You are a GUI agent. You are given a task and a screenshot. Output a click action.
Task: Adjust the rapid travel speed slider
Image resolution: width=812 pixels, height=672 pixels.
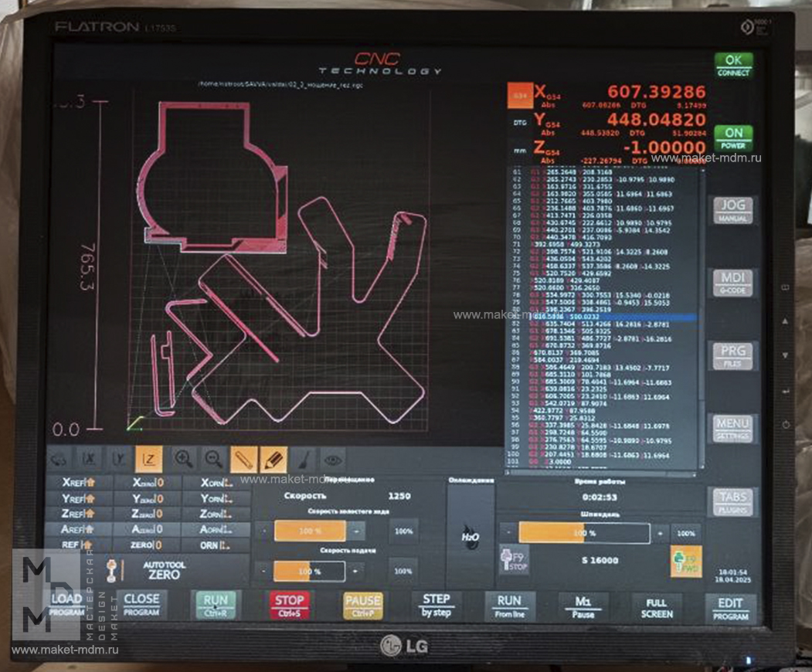tap(310, 531)
